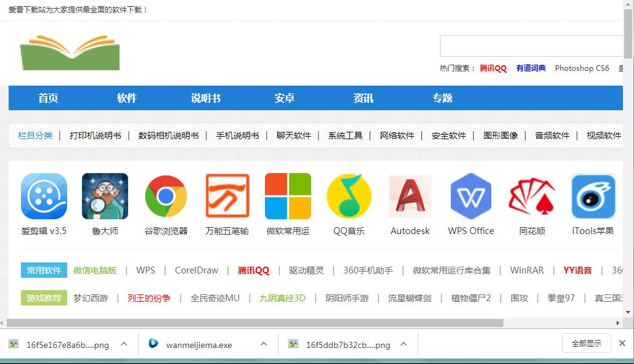Open the QQ音乐 app icon
Screen dimensions: 634x364
349,196
